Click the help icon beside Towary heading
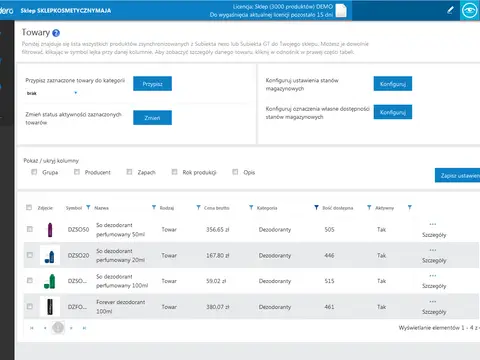This screenshot has height=360, width=480. 56,33
